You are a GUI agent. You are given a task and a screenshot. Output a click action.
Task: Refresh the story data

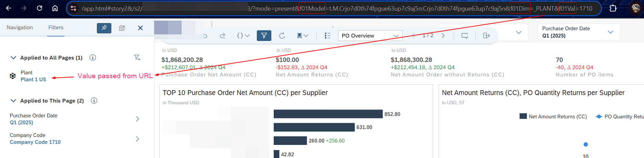click(282, 35)
